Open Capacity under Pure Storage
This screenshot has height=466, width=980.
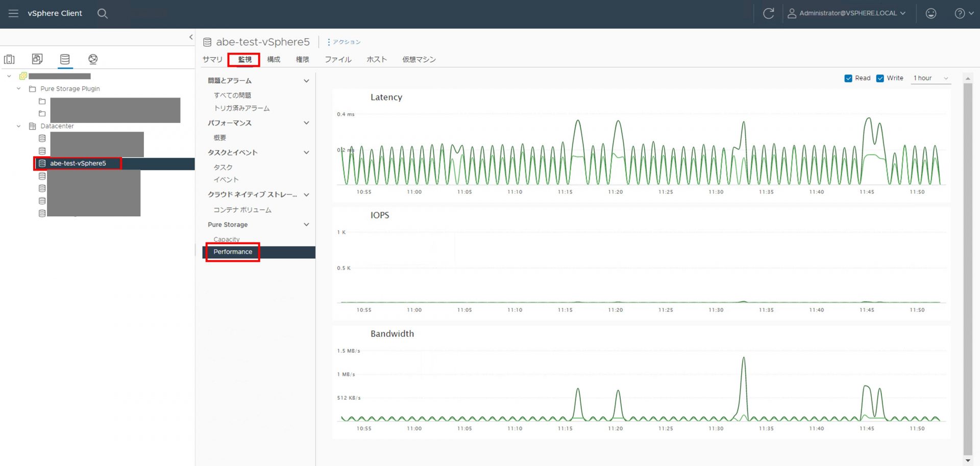click(x=227, y=239)
